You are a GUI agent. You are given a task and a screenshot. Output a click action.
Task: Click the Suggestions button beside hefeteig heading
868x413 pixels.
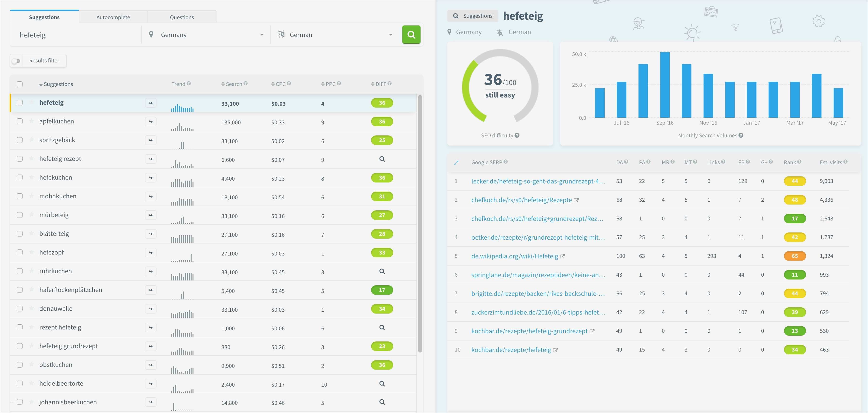[472, 16]
